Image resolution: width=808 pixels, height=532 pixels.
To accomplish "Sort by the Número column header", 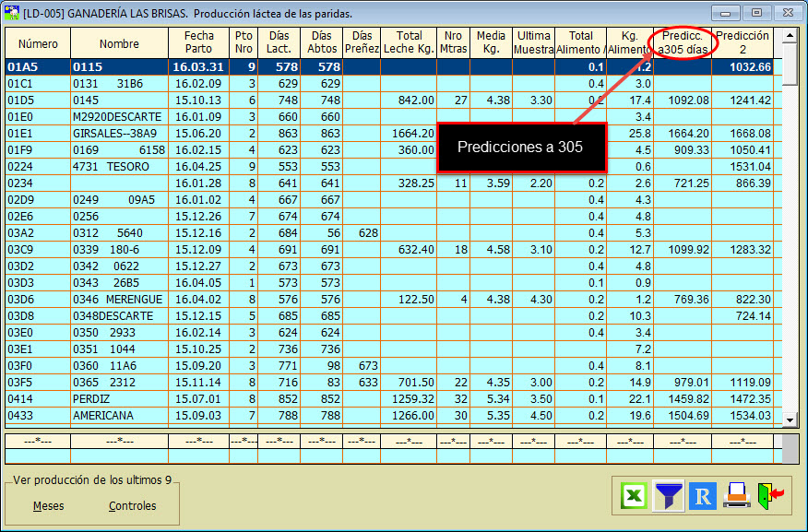I will [38, 43].
